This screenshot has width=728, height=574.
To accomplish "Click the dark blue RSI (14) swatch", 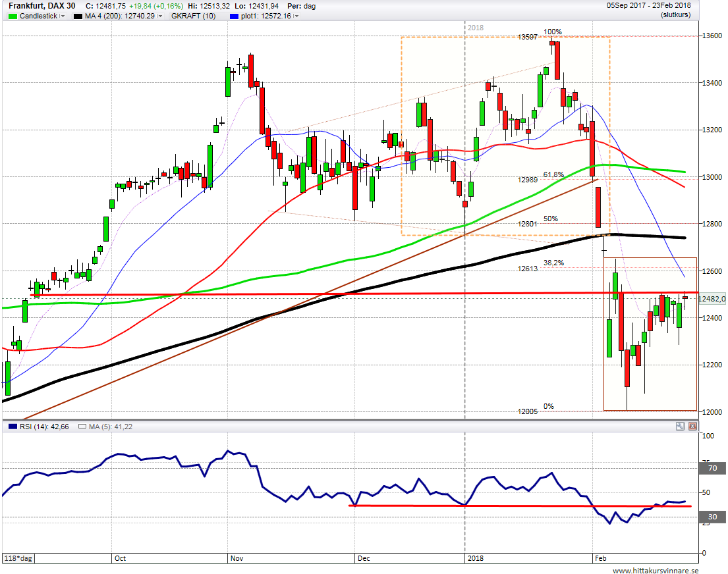I will tap(13, 427).
